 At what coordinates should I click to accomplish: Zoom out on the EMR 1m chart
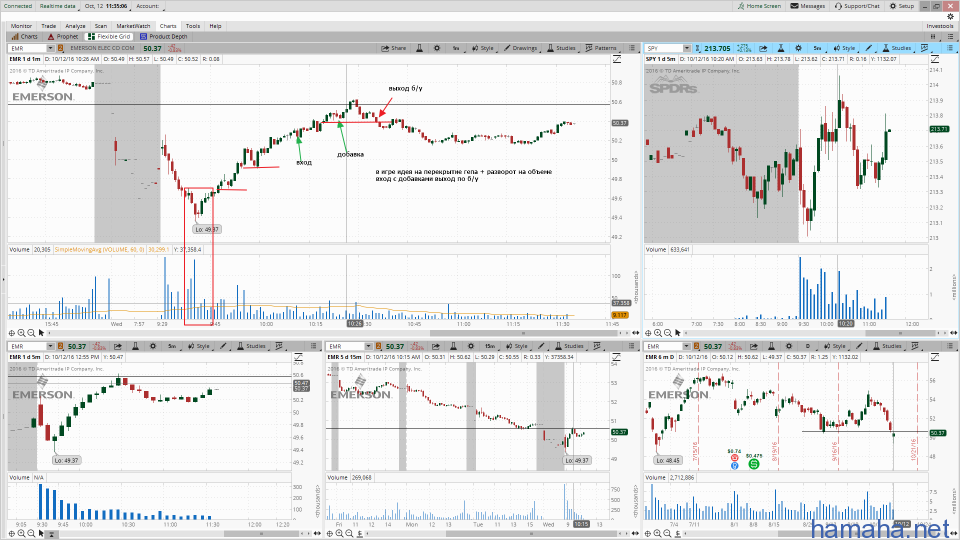[x=31, y=333]
